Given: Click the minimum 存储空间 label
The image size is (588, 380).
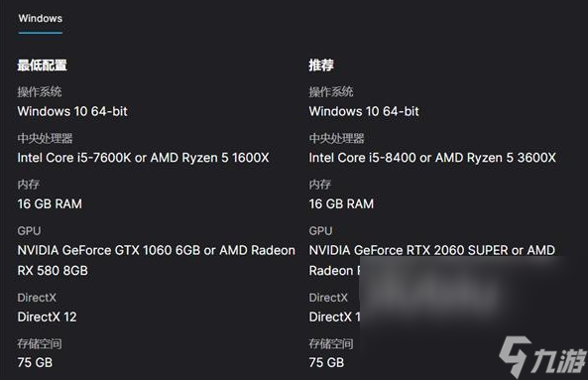Looking at the screenshot, I should click(x=40, y=343).
